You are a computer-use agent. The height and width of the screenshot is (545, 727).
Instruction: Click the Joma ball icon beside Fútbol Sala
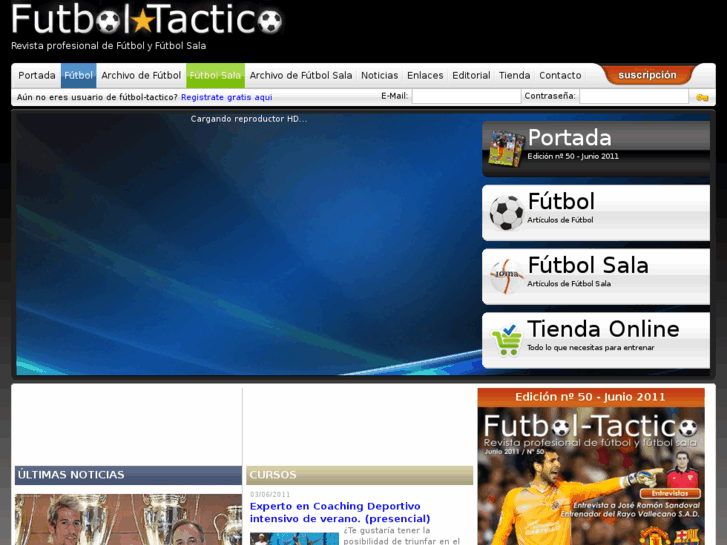[x=506, y=276]
